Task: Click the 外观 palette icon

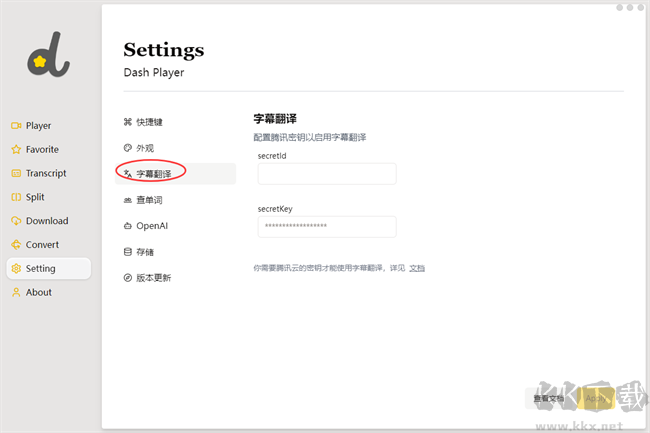Action: (128, 148)
